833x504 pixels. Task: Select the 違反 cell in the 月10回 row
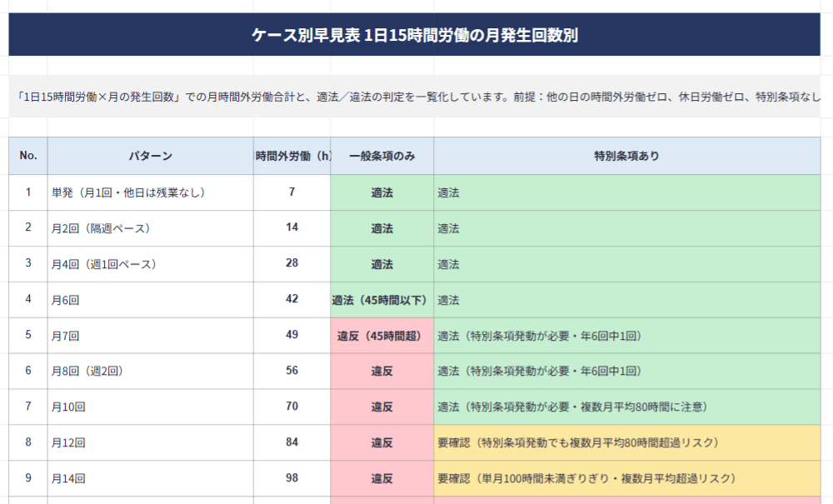click(382, 407)
